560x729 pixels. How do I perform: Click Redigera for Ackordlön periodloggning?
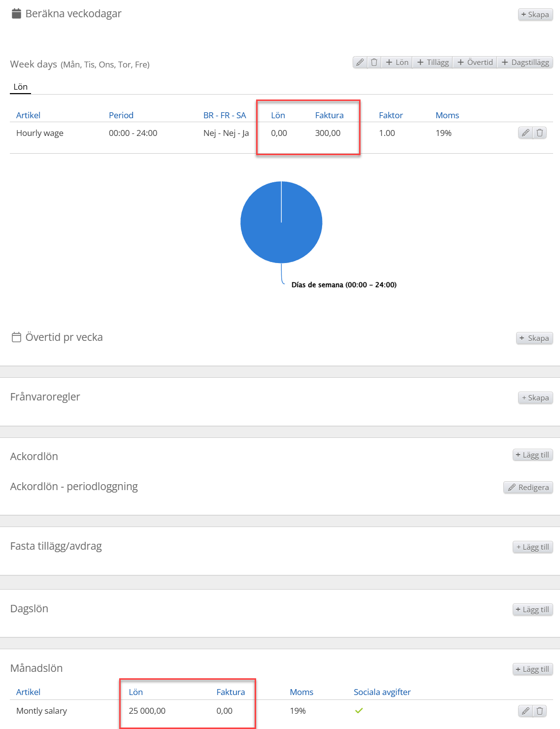coord(528,488)
